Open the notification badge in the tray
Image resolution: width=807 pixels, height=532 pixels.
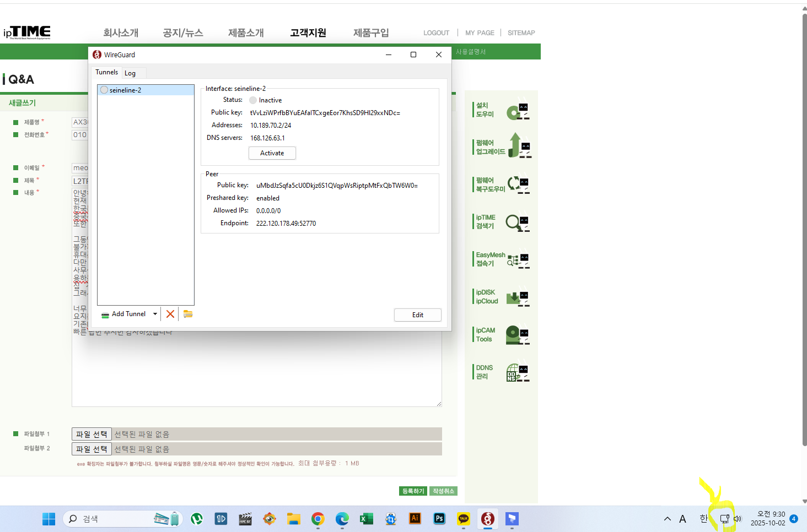[794, 519]
